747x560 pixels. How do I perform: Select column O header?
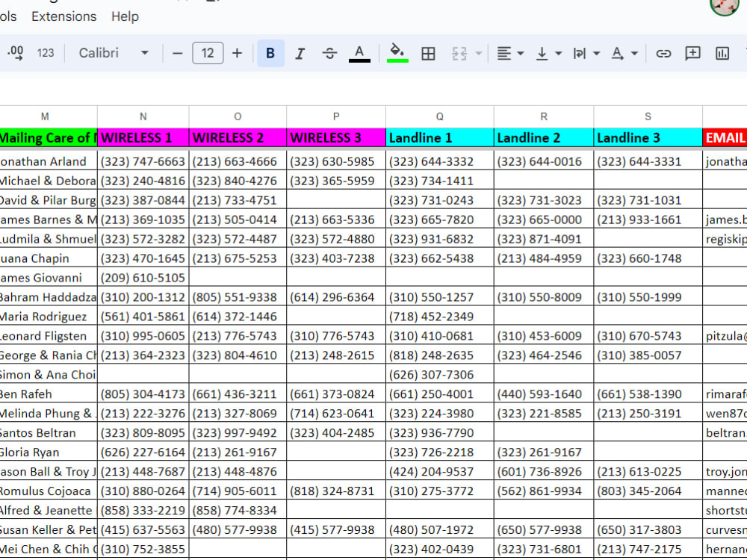pyautogui.click(x=238, y=116)
